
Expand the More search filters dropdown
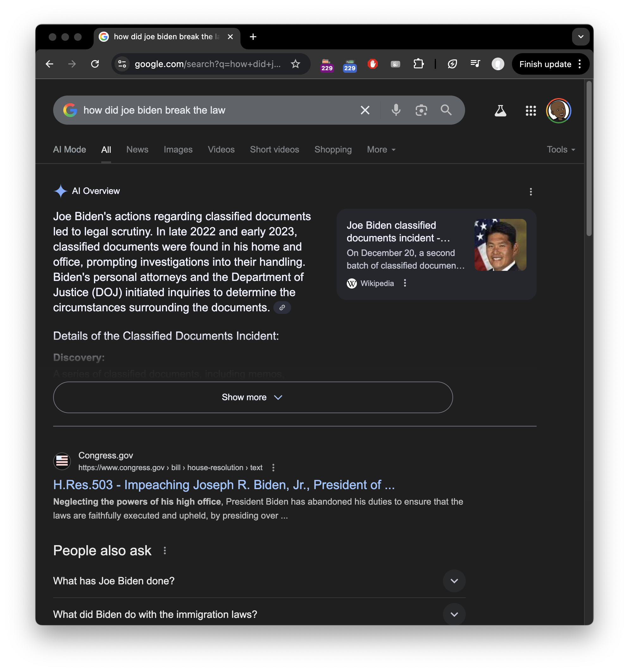pos(381,149)
